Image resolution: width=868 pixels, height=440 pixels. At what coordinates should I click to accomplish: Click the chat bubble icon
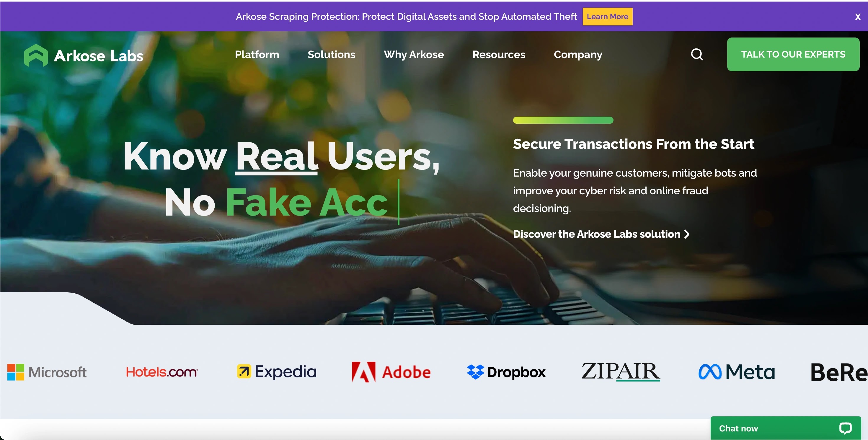click(x=846, y=428)
